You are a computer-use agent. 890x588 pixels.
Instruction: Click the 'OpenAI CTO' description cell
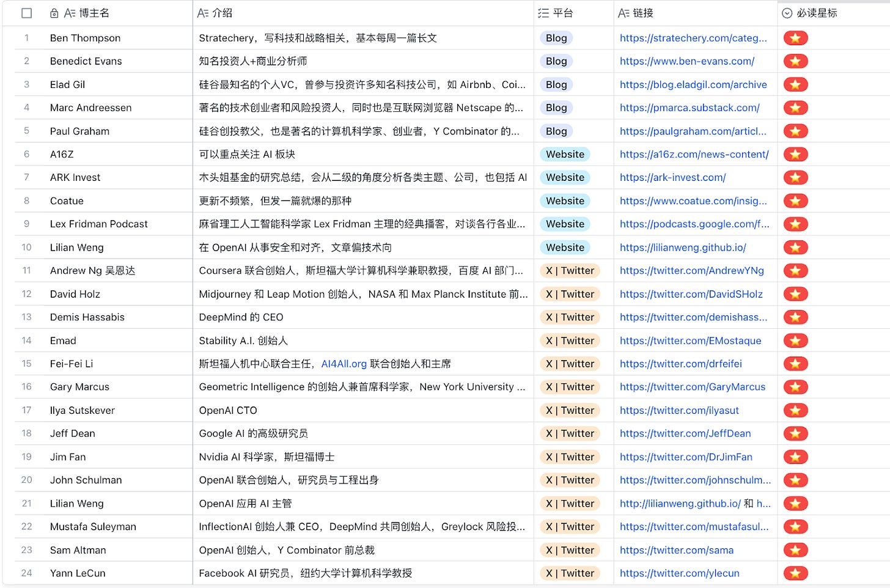click(364, 410)
